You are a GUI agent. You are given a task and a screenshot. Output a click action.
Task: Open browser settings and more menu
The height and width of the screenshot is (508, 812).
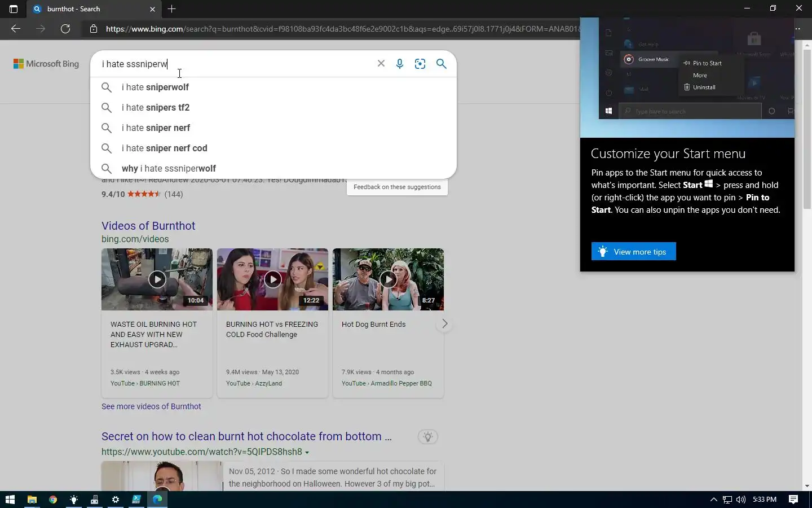(x=797, y=29)
